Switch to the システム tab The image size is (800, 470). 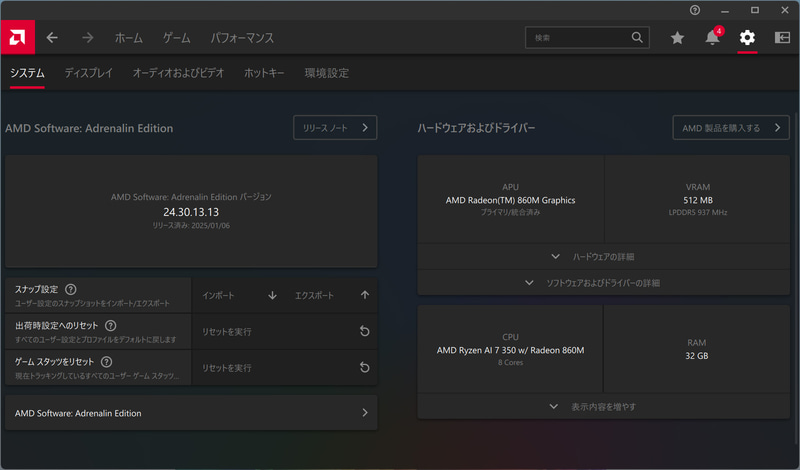tap(28, 73)
